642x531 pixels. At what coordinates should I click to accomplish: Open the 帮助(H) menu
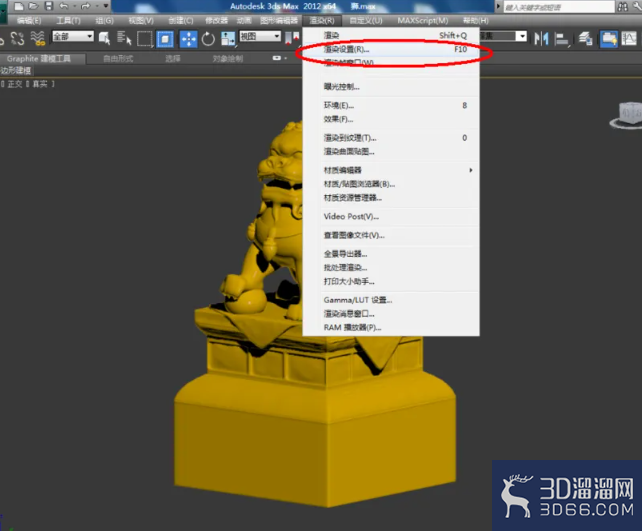point(475,20)
